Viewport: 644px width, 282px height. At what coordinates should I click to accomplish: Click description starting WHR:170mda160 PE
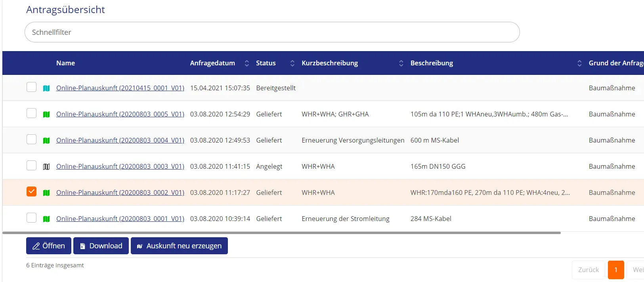(490, 192)
